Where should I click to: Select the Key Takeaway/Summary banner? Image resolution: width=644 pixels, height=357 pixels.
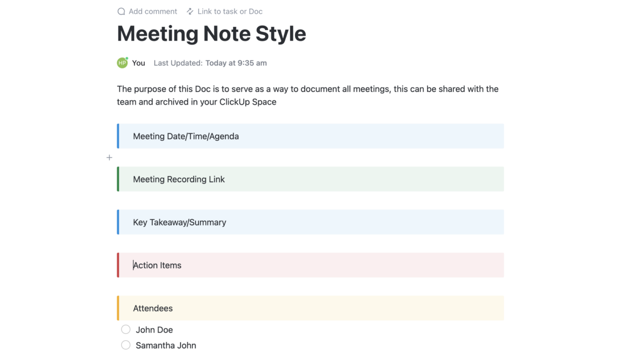[x=179, y=222]
